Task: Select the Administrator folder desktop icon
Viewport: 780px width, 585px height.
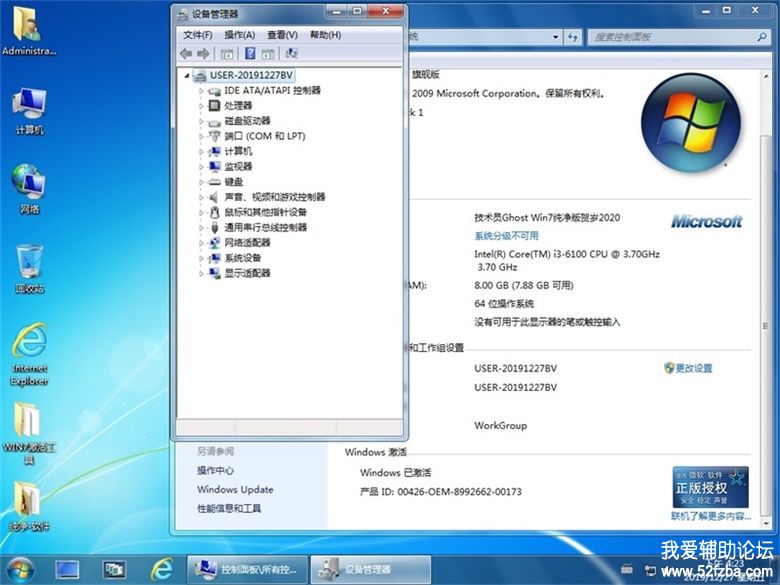Action: (28, 30)
